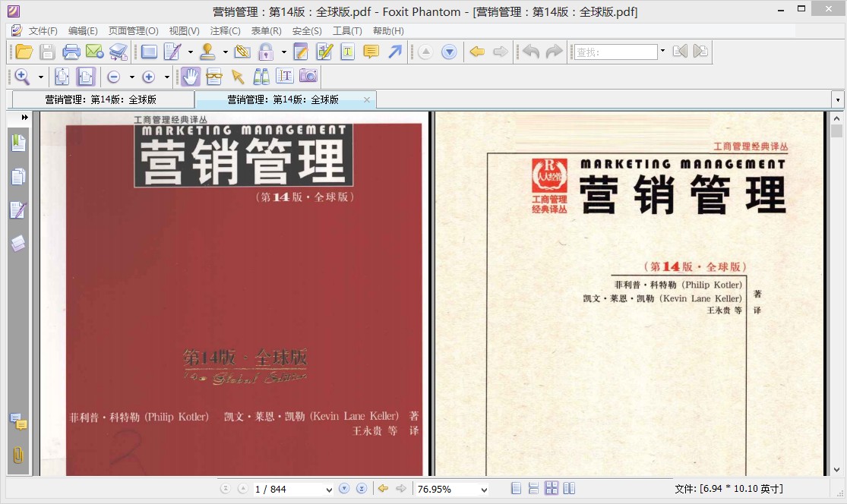Click the magnifier zoom-in tool
The image size is (847, 504).
tap(22, 77)
